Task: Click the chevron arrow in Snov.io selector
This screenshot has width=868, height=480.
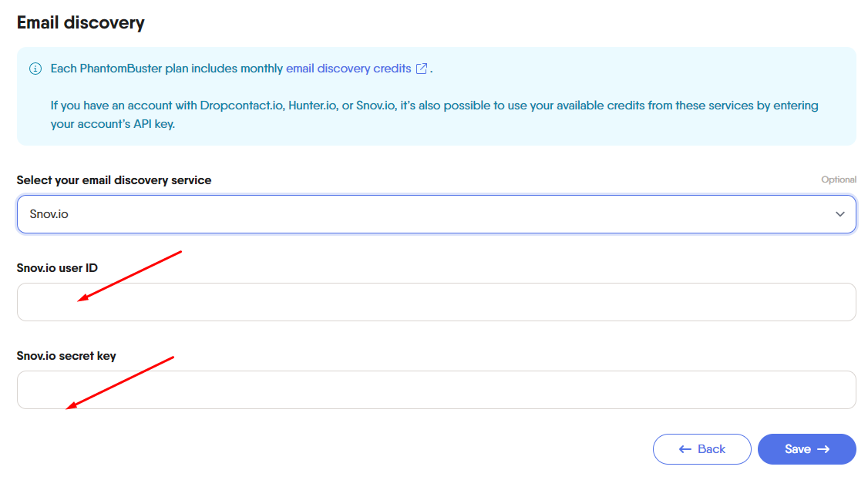Action: tap(839, 214)
